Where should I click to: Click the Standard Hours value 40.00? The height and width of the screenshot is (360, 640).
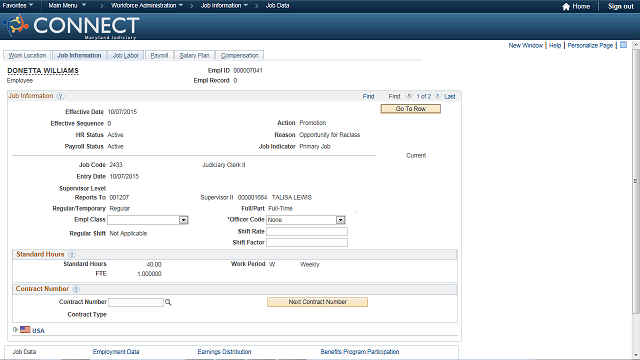[154, 264]
